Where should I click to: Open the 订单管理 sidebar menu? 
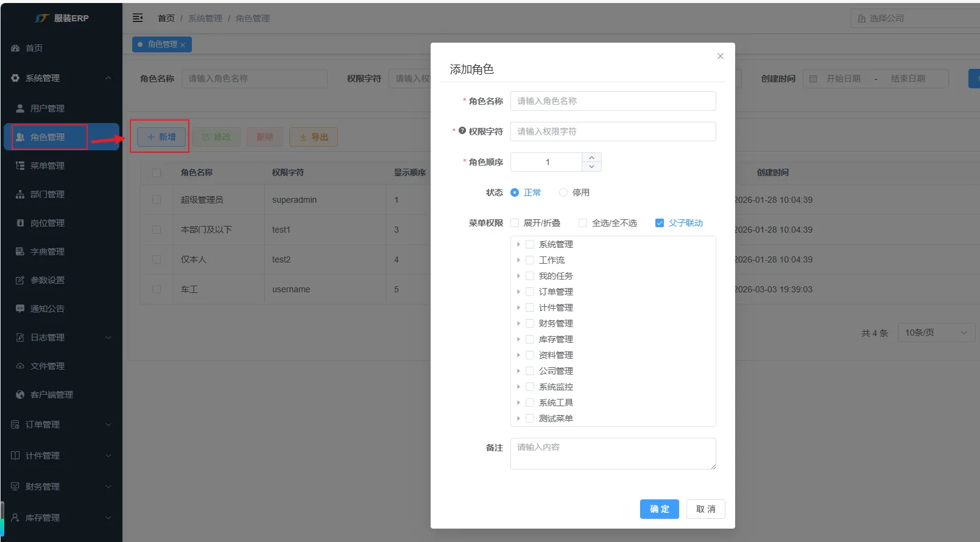pyautogui.click(x=61, y=424)
